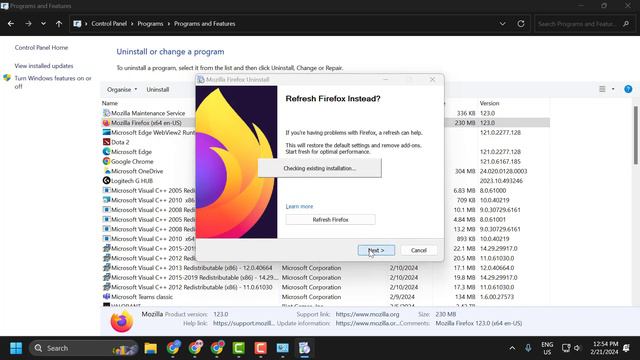Sort the list by Version column
Viewport: 640px width, 360px height.
tap(489, 103)
